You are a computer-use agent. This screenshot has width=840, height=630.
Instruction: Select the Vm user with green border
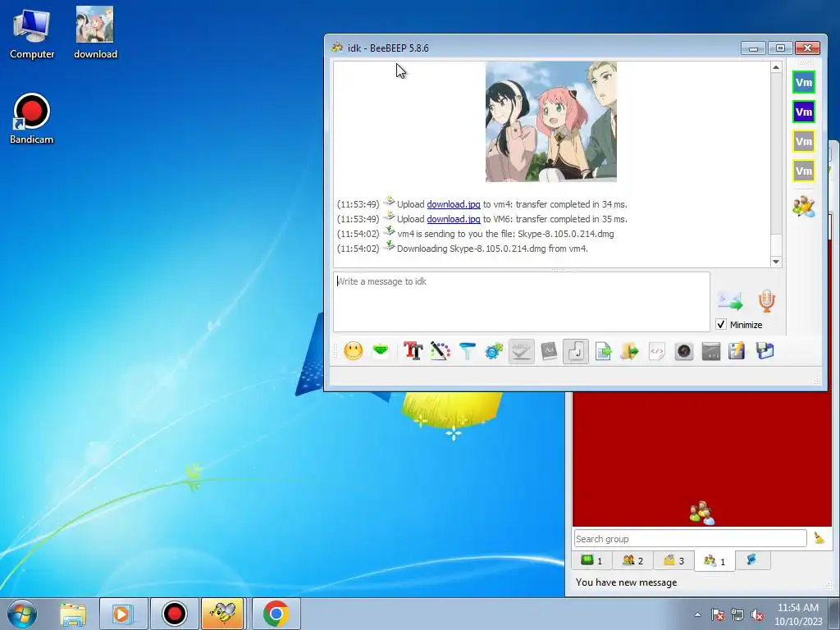[804, 83]
